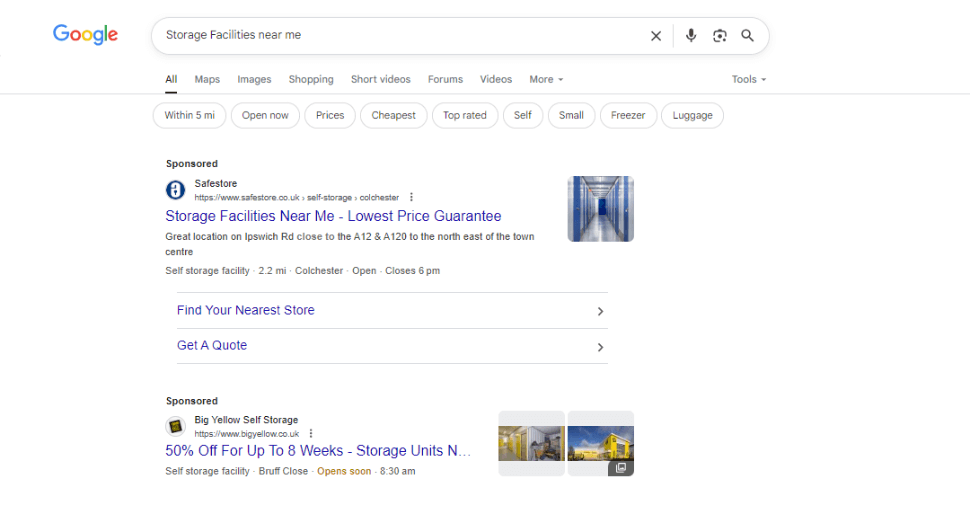
Task: Apply the Self filter chip
Action: pos(523,116)
